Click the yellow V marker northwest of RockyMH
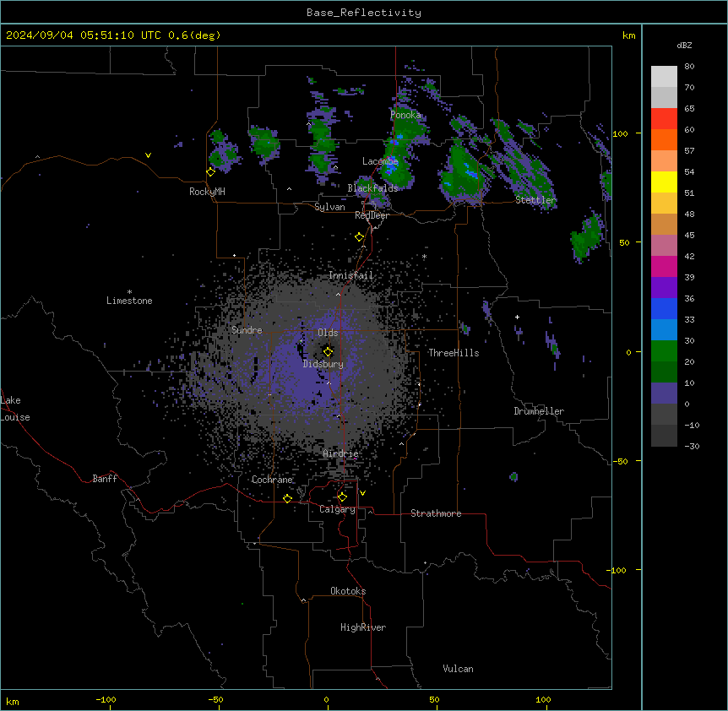Image resolution: width=728 pixels, height=711 pixels. point(148,155)
